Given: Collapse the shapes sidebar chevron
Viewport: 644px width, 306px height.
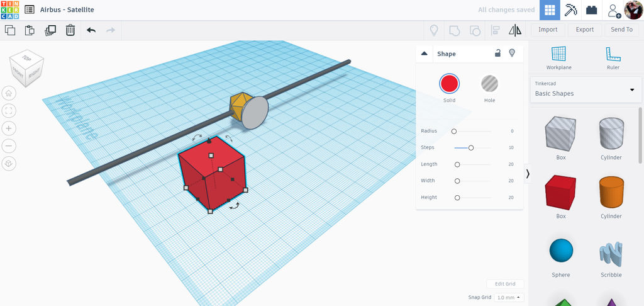Looking at the screenshot, I should 528,174.
